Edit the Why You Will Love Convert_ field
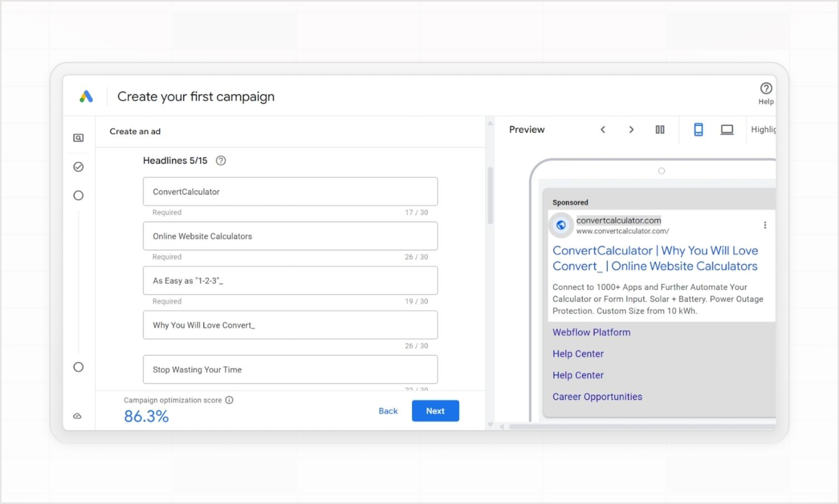 pos(290,325)
